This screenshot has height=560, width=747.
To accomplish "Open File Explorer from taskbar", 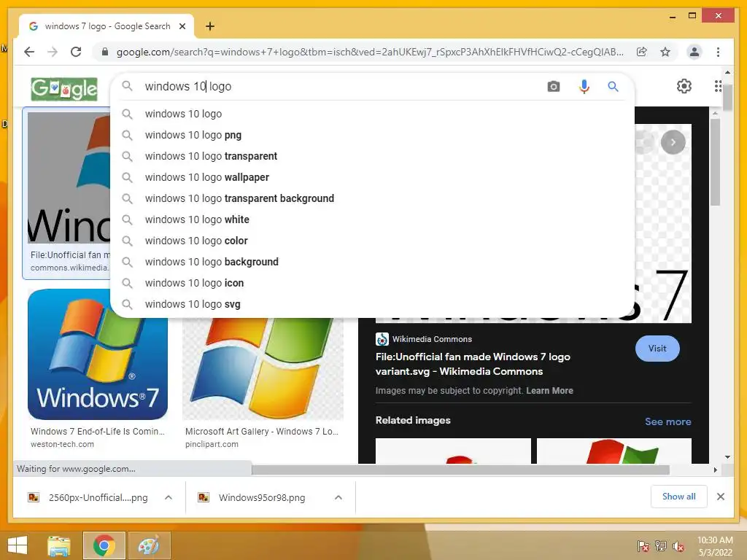I will (x=59, y=545).
